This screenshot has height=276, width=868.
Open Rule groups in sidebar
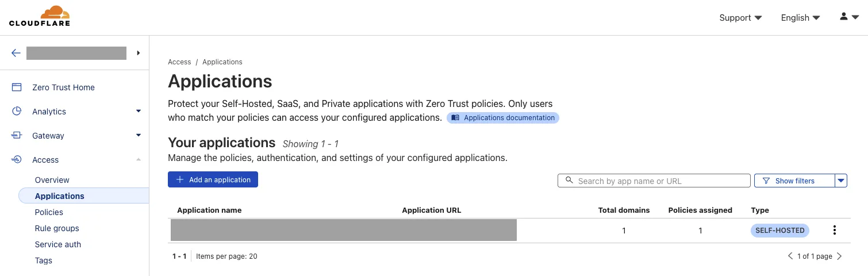57,228
